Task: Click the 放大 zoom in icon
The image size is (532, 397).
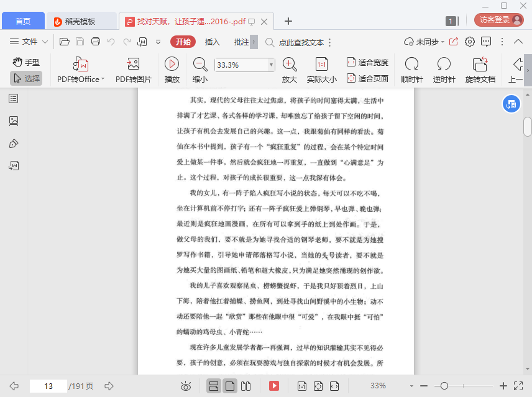Action: (x=290, y=70)
